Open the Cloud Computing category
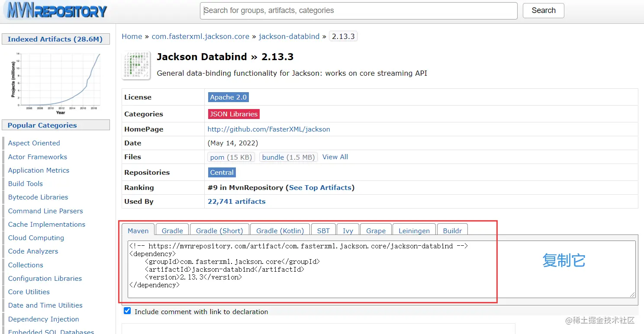Screen dimensions: 644x334 (x=36, y=238)
